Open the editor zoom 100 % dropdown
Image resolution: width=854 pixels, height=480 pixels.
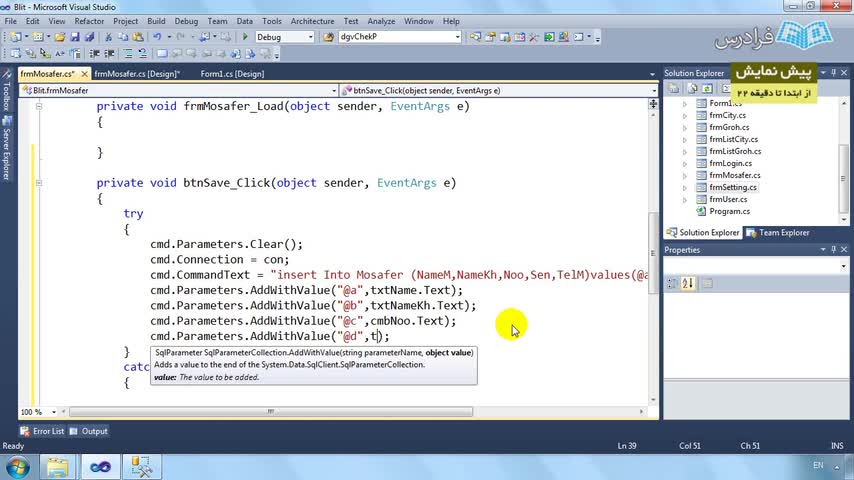[x=53, y=412]
